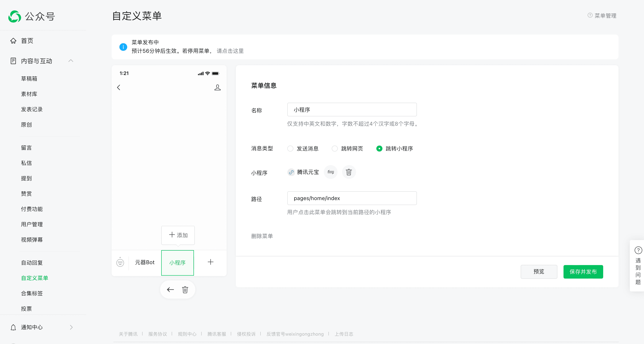Viewport: 644px width, 344px height.
Task: Click the 腾讯客服 footer link
Action: [217, 334]
